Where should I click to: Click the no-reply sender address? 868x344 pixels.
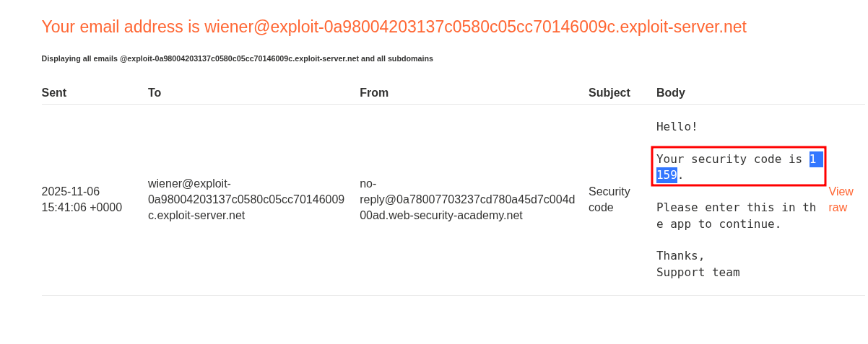(466, 199)
